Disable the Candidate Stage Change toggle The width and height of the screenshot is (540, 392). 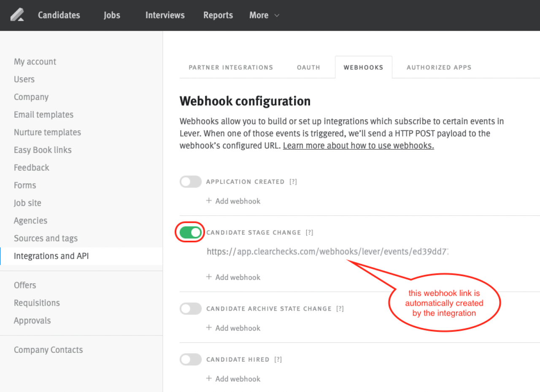point(191,233)
